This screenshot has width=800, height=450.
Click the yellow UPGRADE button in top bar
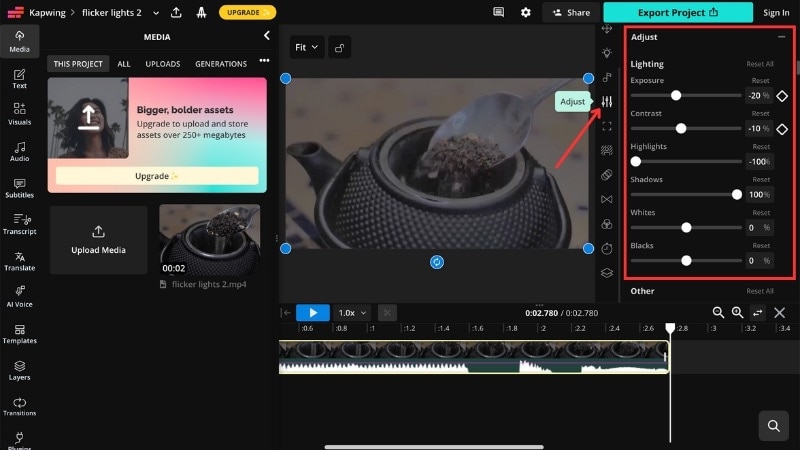point(247,12)
